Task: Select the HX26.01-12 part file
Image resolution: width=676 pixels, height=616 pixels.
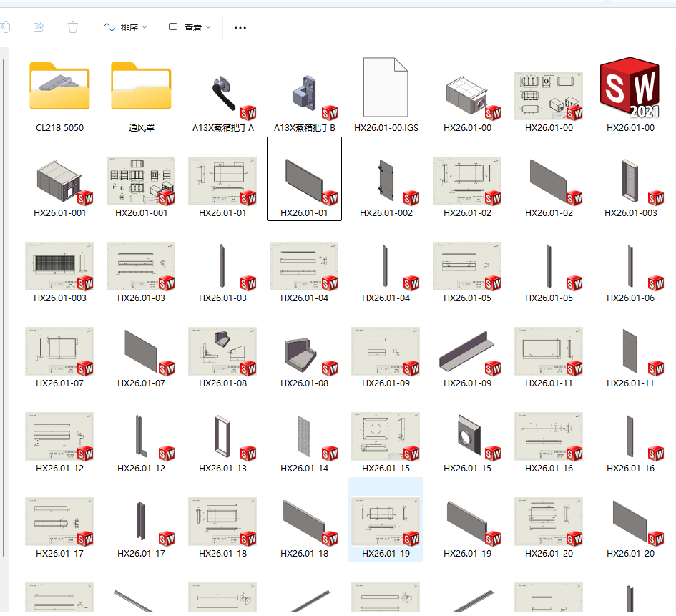Action: coord(141,436)
